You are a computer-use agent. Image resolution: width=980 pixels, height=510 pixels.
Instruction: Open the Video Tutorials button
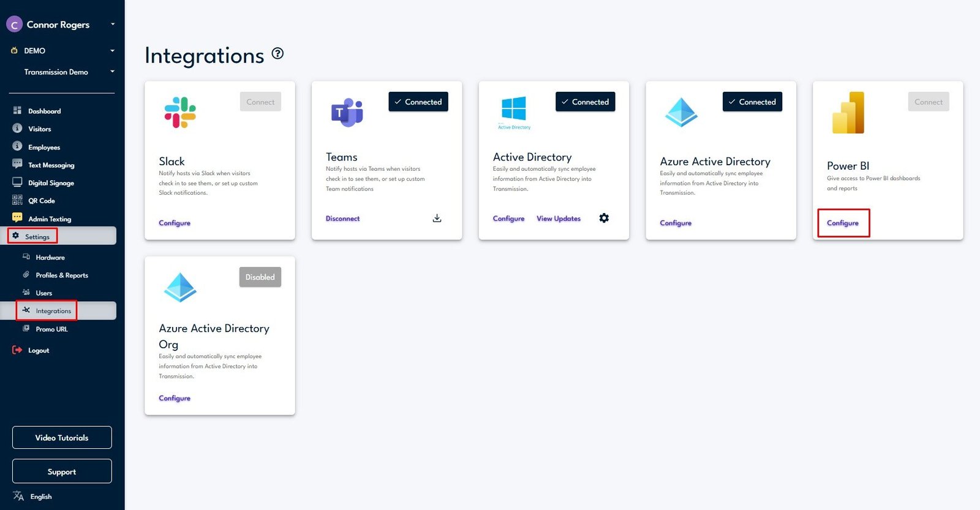pos(62,437)
